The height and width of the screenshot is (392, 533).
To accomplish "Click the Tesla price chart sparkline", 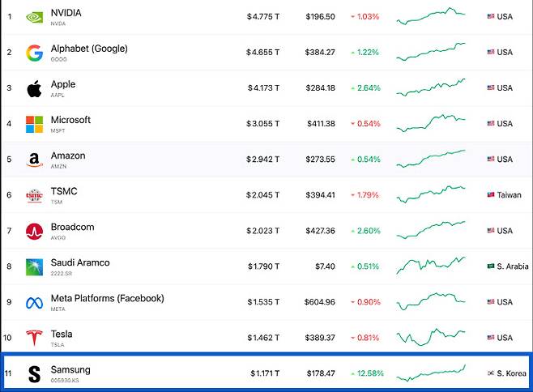I will tap(431, 337).
